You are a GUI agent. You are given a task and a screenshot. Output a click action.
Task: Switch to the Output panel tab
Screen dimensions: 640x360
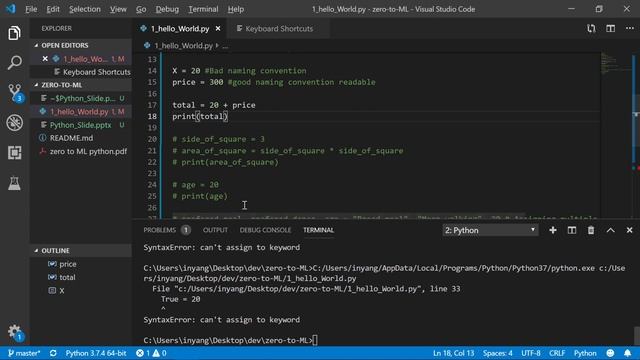tap(215, 230)
